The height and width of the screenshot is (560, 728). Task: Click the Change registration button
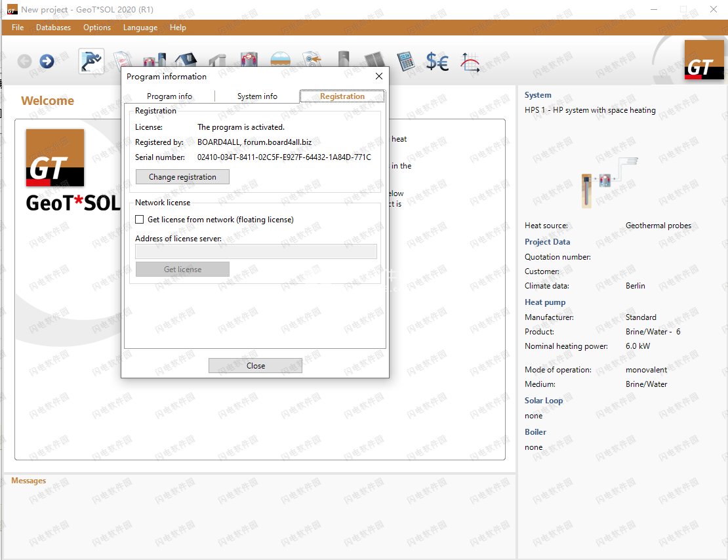(x=182, y=177)
